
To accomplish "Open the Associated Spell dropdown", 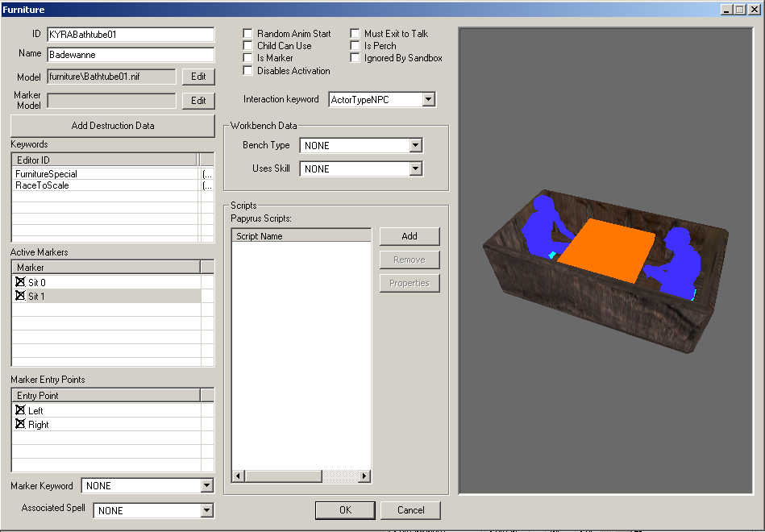I will click(x=207, y=510).
